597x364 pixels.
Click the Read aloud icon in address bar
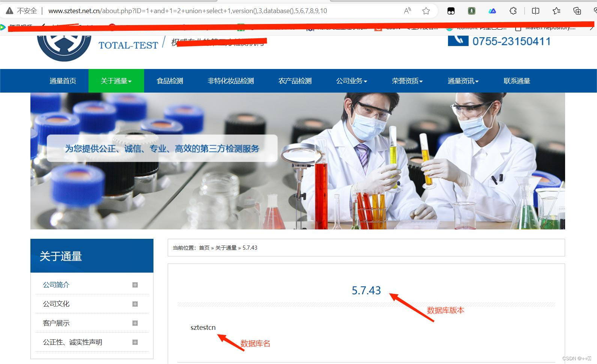point(408,11)
